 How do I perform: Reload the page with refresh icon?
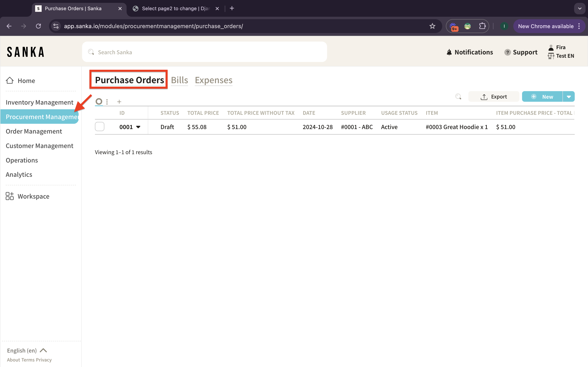[38, 26]
